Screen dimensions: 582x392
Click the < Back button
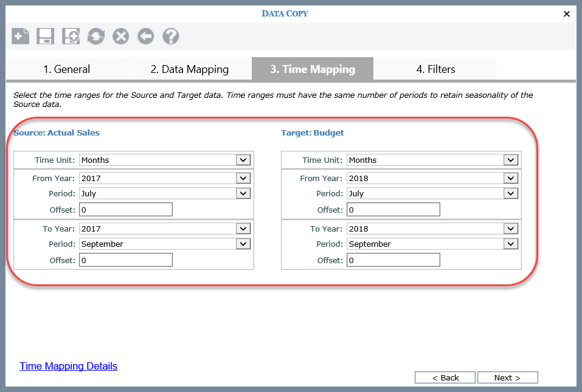pyautogui.click(x=445, y=377)
